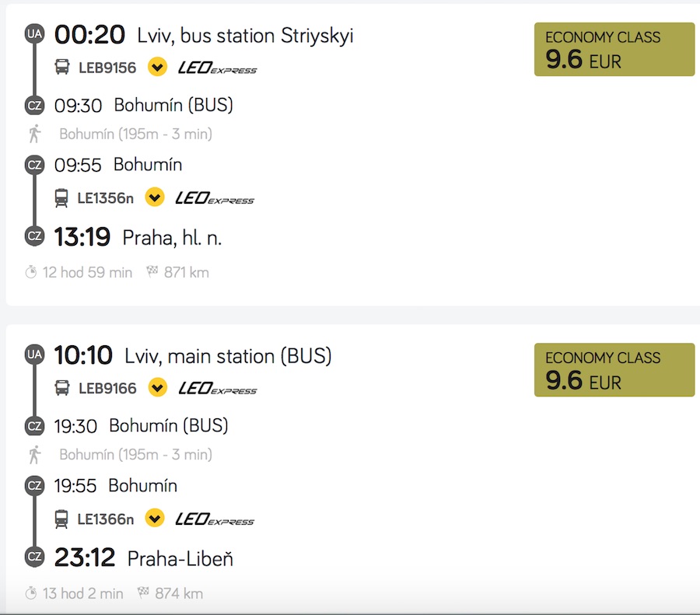Viewport: 700px width, 615px height.
Task: Expand details for bus LEB9166
Action: [158, 387]
